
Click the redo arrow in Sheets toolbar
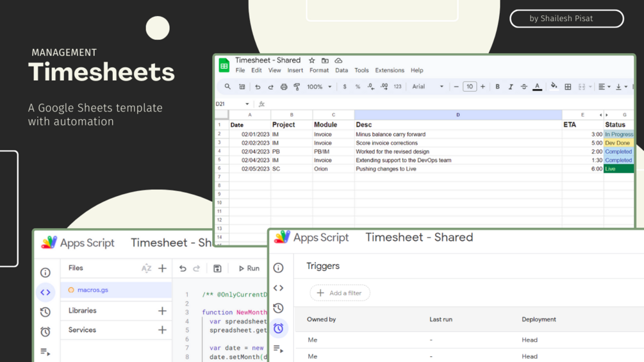270,86
